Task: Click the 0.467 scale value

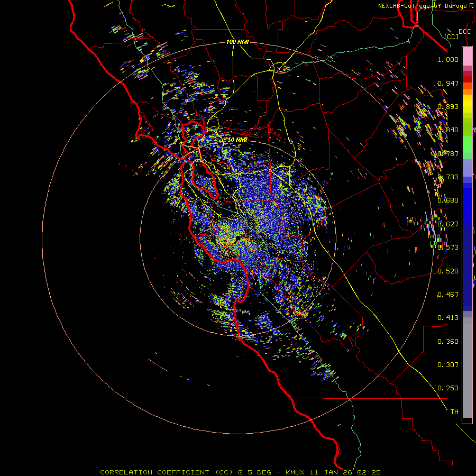Action: pyautogui.click(x=448, y=294)
